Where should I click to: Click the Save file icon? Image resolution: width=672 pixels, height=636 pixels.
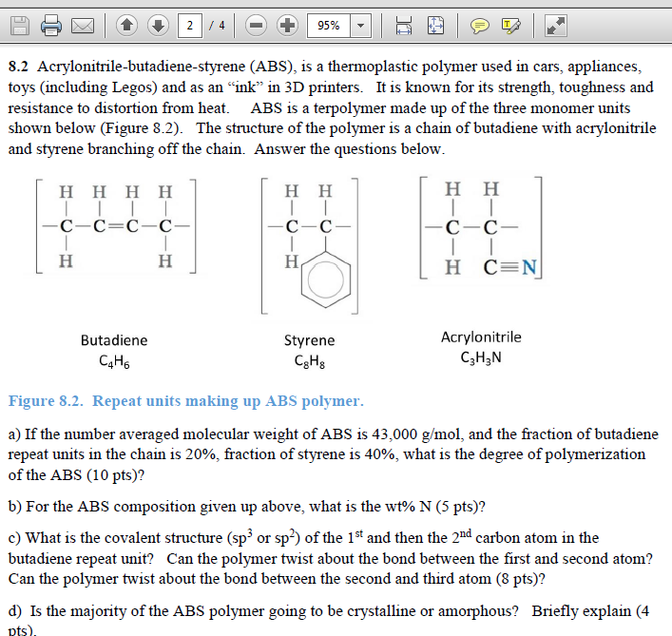click(19, 26)
